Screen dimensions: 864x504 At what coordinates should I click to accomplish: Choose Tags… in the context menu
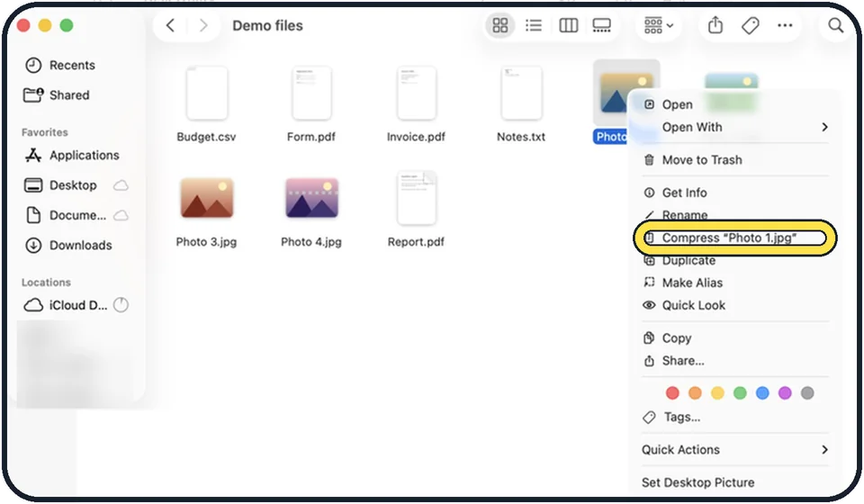tap(735, 417)
